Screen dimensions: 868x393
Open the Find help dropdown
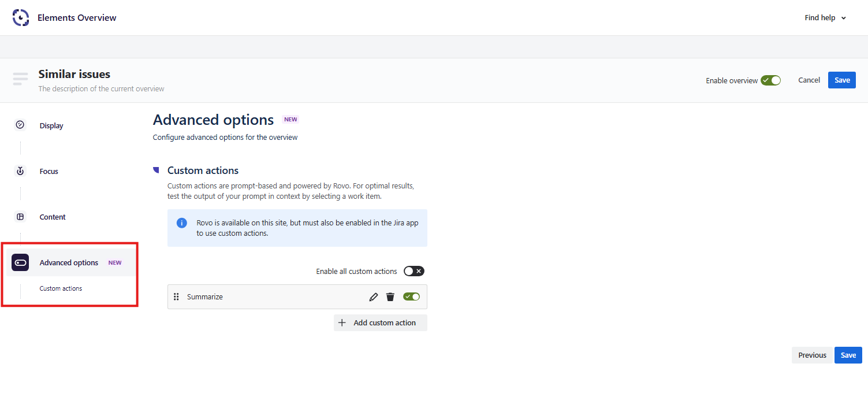coord(825,18)
